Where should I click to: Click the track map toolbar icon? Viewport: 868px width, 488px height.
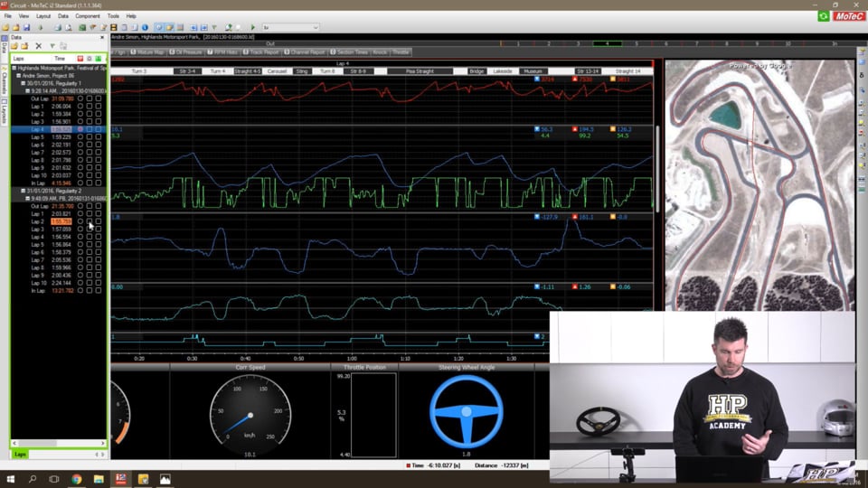228,27
